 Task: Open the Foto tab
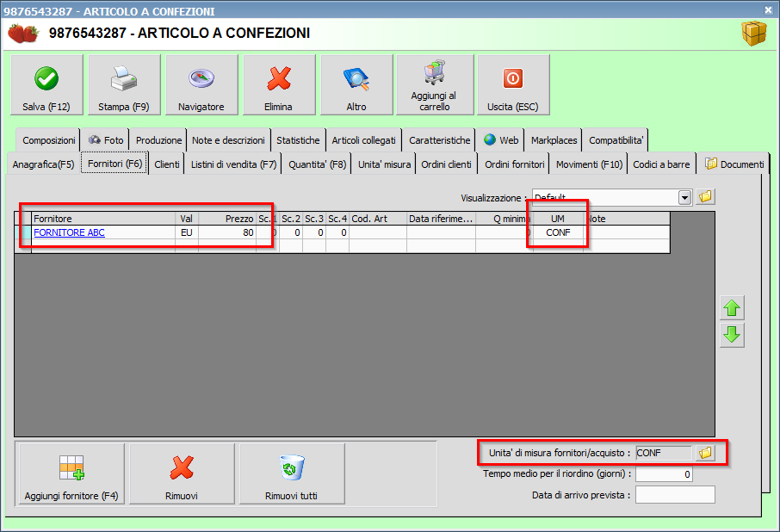pyautogui.click(x=106, y=140)
